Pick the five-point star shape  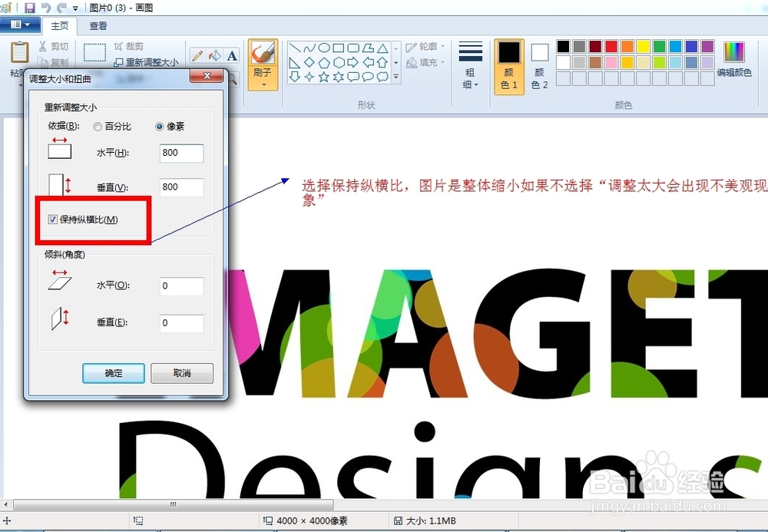[x=324, y=77]
